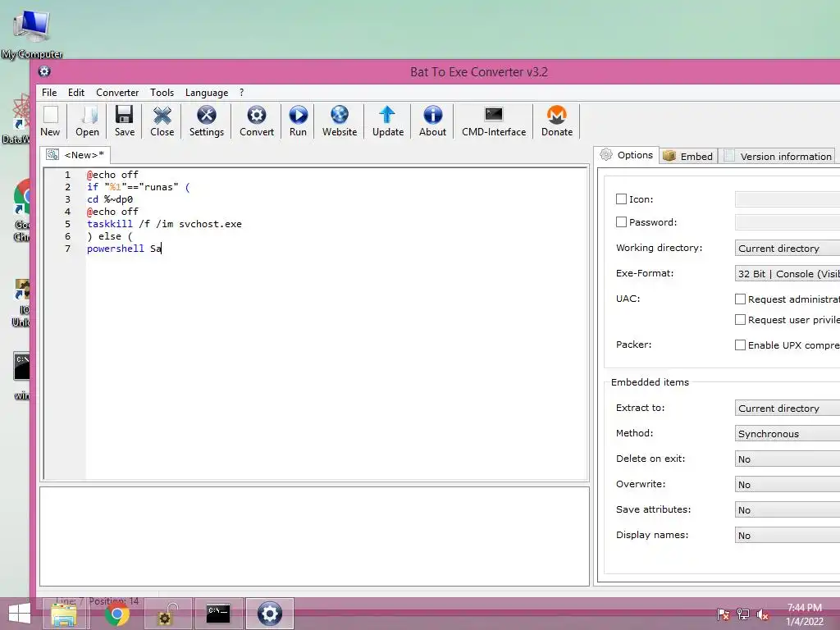840x630 pixels.
Task: Open the Converter menu
Action: click(117, 93)
